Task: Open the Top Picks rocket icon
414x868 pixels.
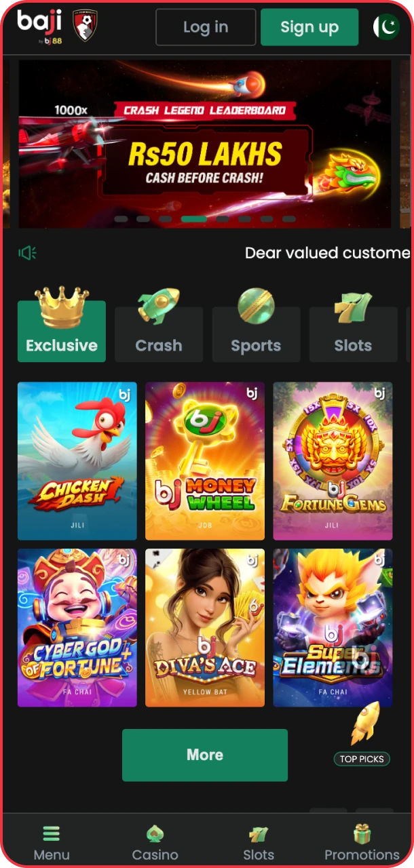Action: [x=364, y=723]
